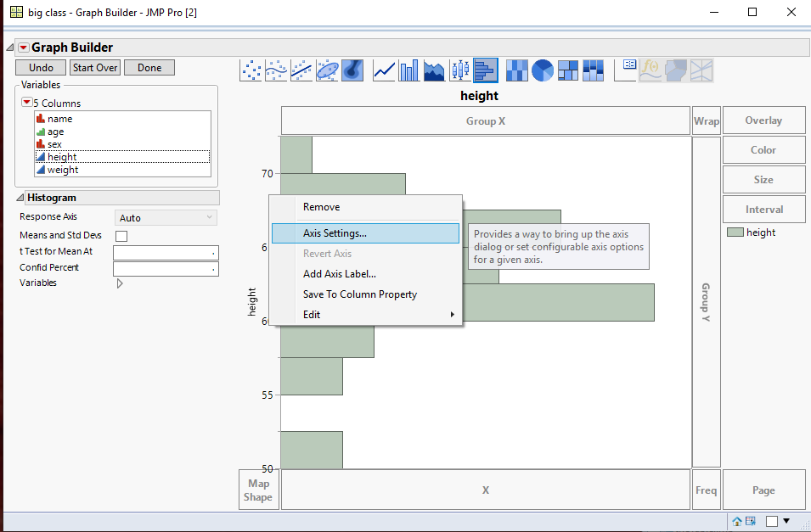Select the Area element icon

tap(433, 70)
